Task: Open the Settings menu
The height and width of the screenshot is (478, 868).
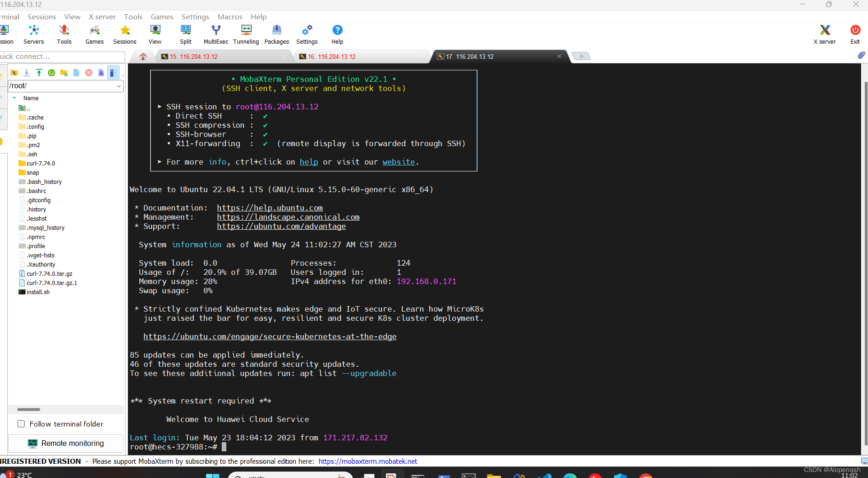Action: pyautogui.click(x=195, y=17)
